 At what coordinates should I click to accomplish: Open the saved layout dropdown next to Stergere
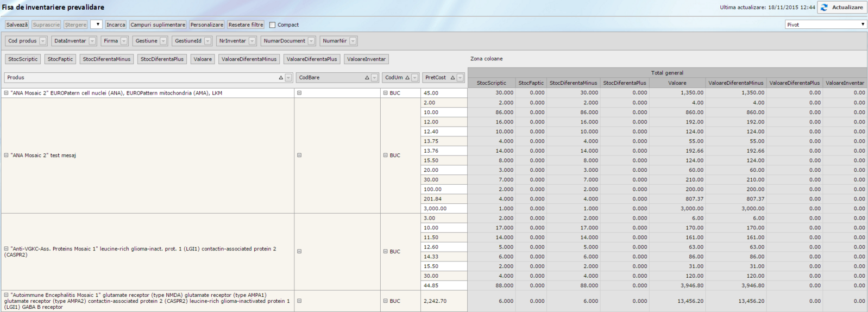[x=96, y=24]
